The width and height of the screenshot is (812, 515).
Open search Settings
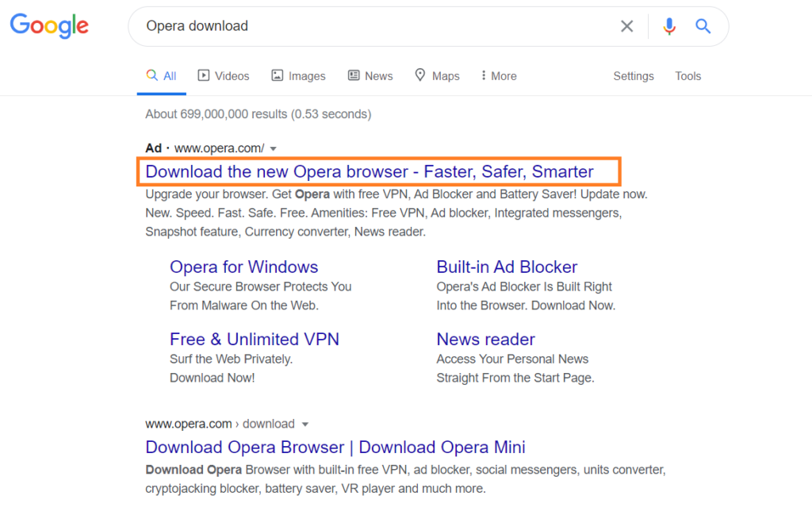coord(634,76)
